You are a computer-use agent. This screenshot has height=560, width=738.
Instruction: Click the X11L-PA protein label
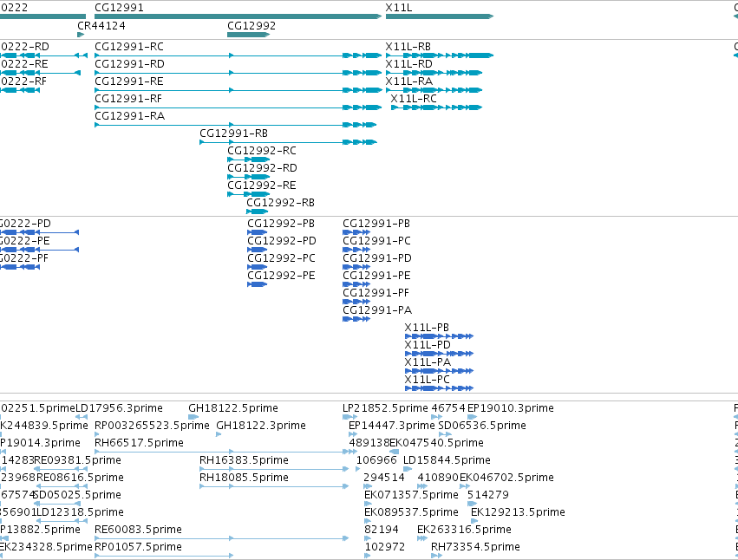click(x=428, y=362)
